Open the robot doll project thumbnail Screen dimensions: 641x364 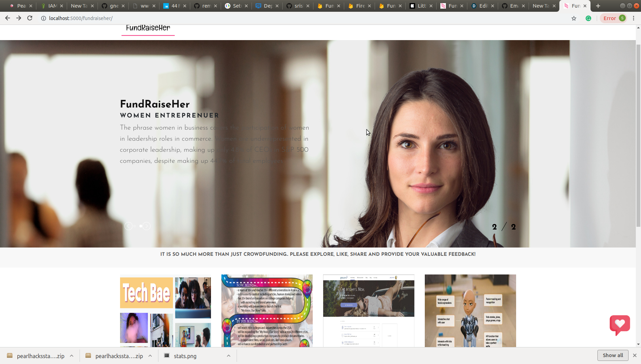[470, 311]
